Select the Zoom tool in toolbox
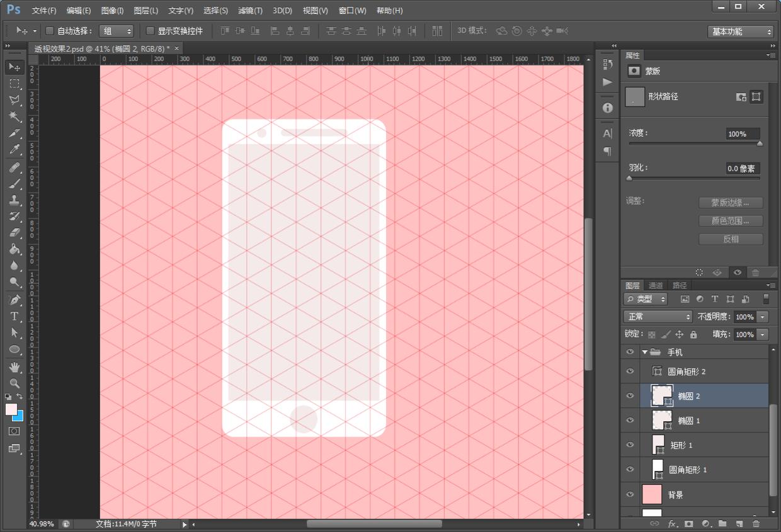 (x=14, y=383)
